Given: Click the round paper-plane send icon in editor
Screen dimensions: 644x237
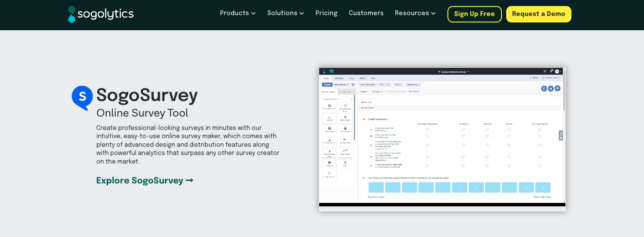Looking at the screenshot, I should 551,88.
